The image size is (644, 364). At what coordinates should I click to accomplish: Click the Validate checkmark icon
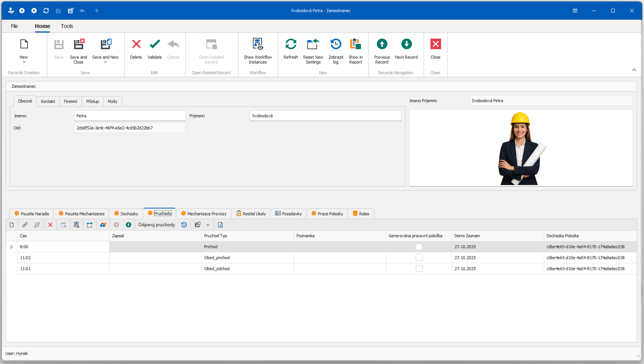pos(155,45)
